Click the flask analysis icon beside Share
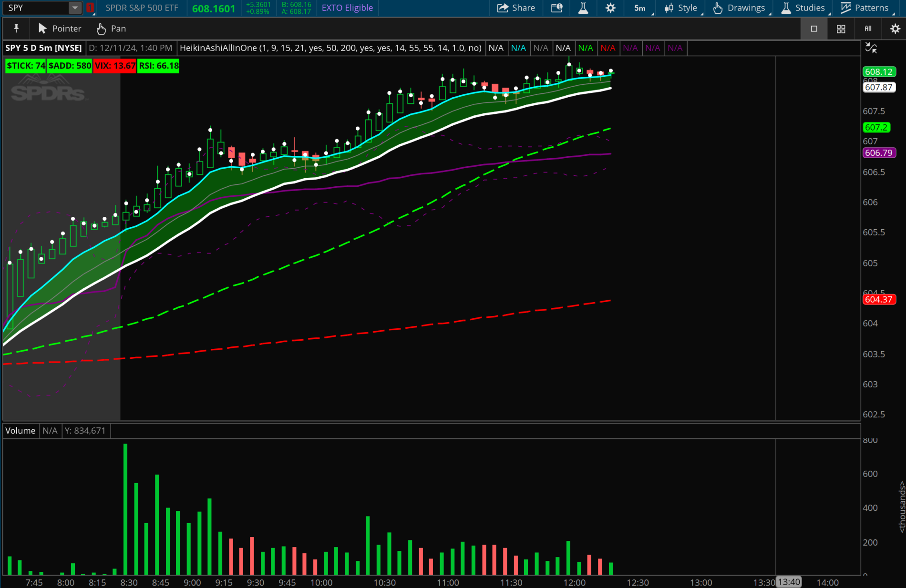 583,8
